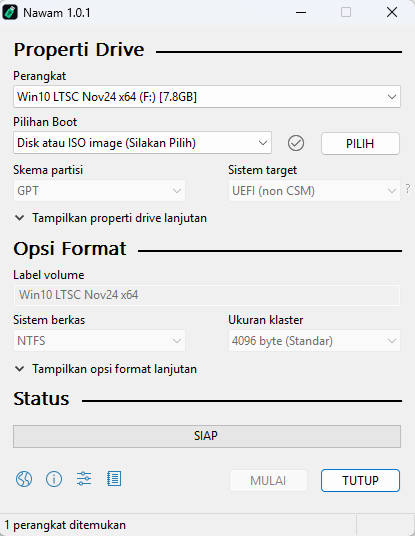Viewport: 415px width, 536px height.
Task: Open the Ukuran klaster dropdown
Action: point(314,341)
